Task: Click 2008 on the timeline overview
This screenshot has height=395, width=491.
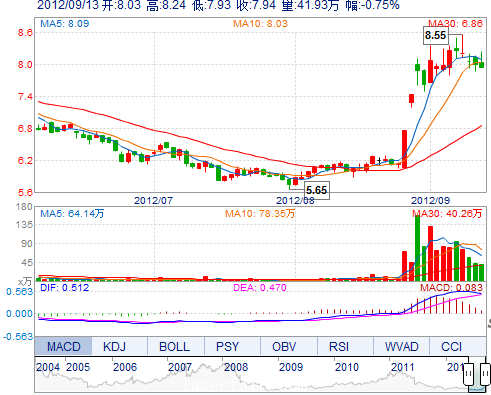Action: [x=236, y=367]
